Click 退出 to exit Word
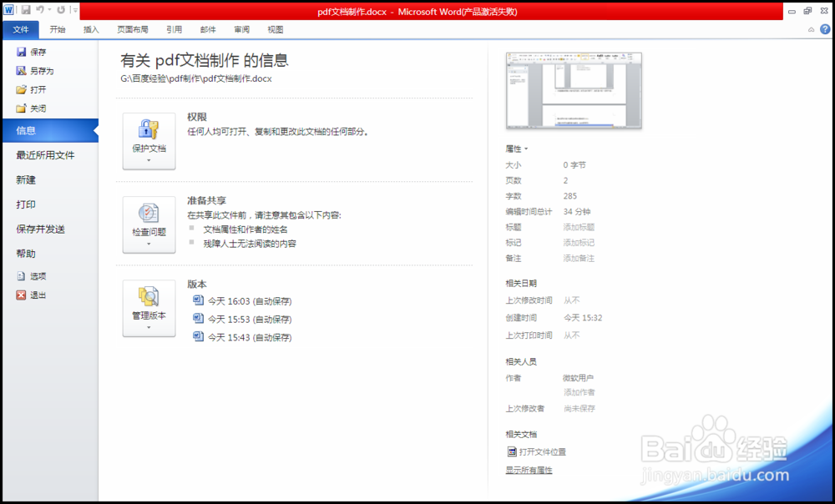The height and width of the screenshot is (504, 835). 32,295
